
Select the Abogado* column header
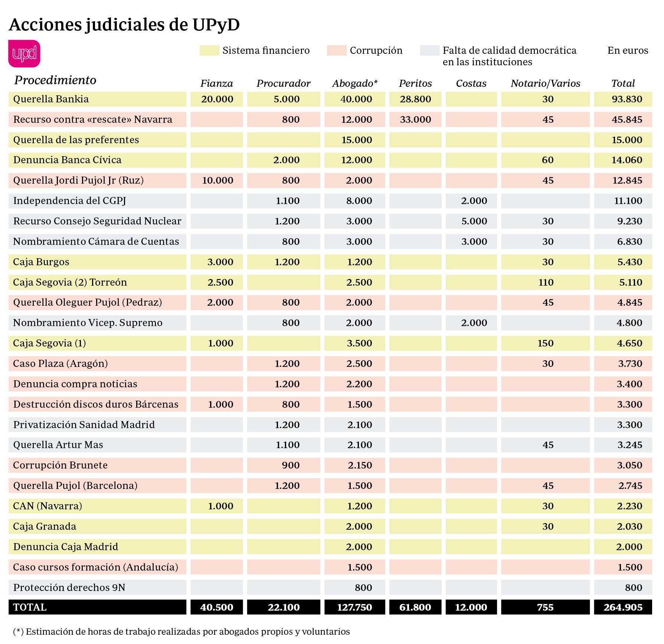pos(355,83)
